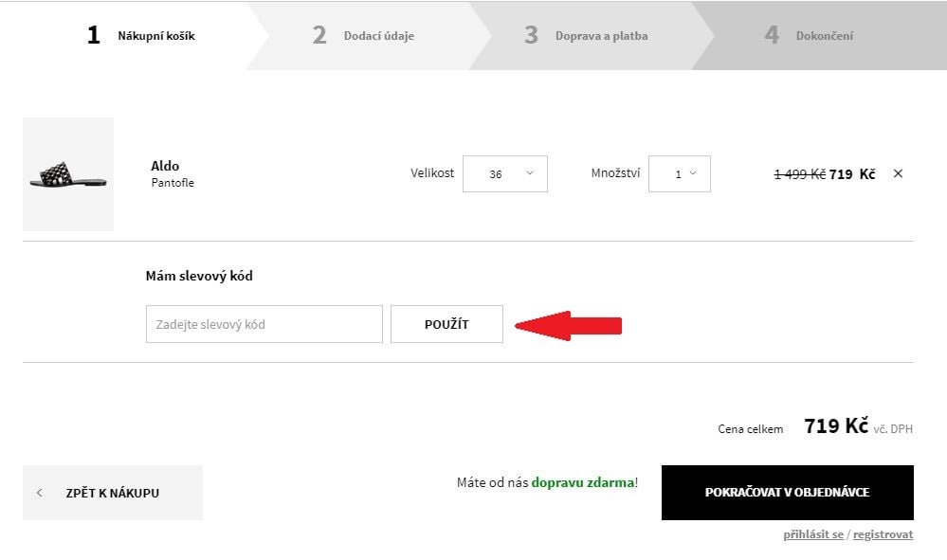Click the chevron arrow in the size selector
The height and width of the screenshot is (560, 947).
click(530, 173)
